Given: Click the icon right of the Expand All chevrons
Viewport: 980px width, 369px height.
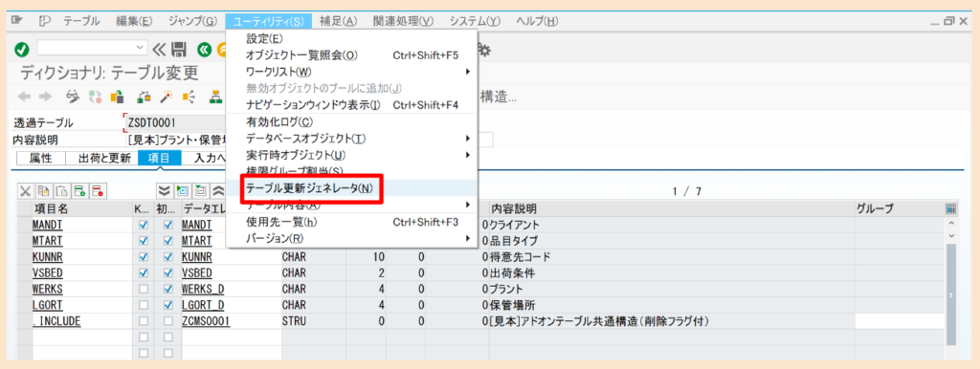Looking at the screenshot, I should click(183, 190).
